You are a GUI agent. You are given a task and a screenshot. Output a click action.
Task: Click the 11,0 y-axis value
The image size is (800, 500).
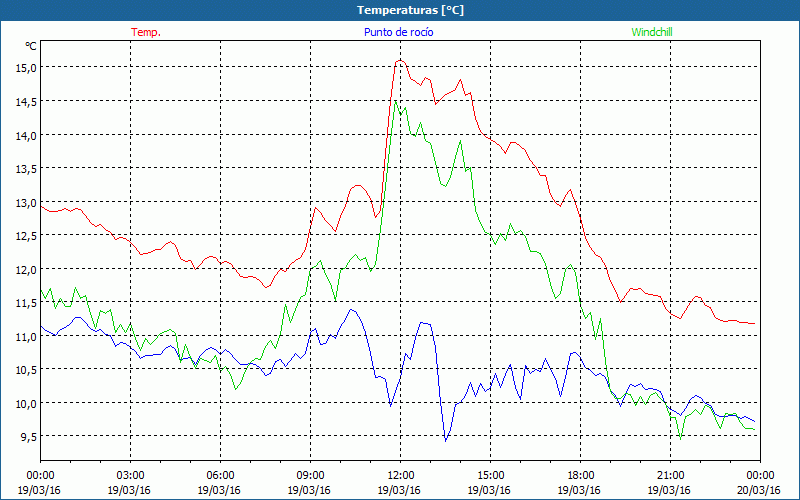(x=27, y=336)
